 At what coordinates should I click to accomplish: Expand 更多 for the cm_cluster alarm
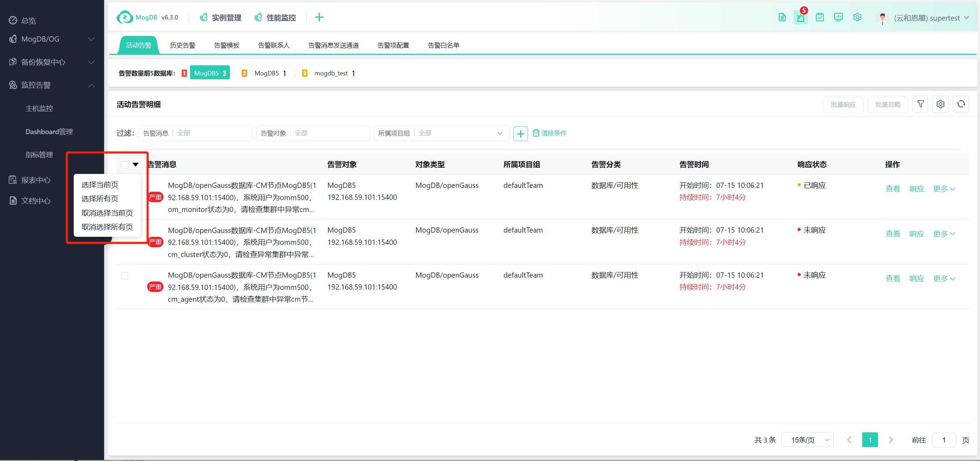pos(944,234)
